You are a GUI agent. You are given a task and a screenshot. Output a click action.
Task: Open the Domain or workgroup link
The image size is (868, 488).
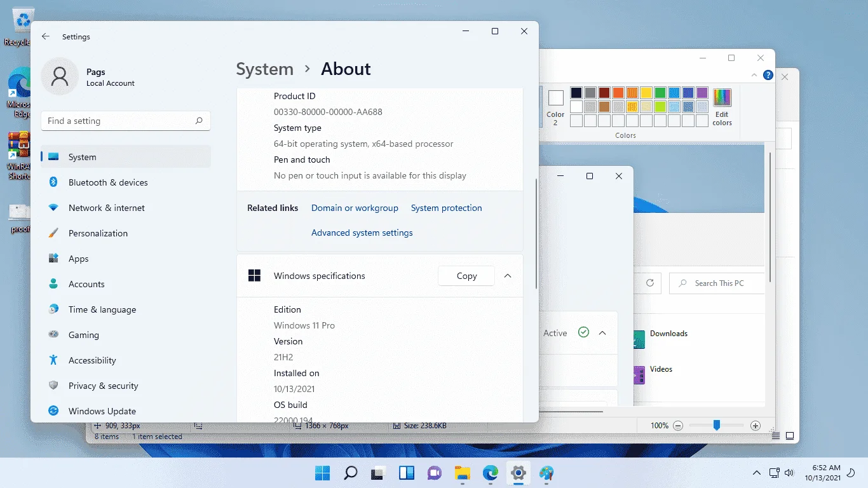(x=355, y=208)
